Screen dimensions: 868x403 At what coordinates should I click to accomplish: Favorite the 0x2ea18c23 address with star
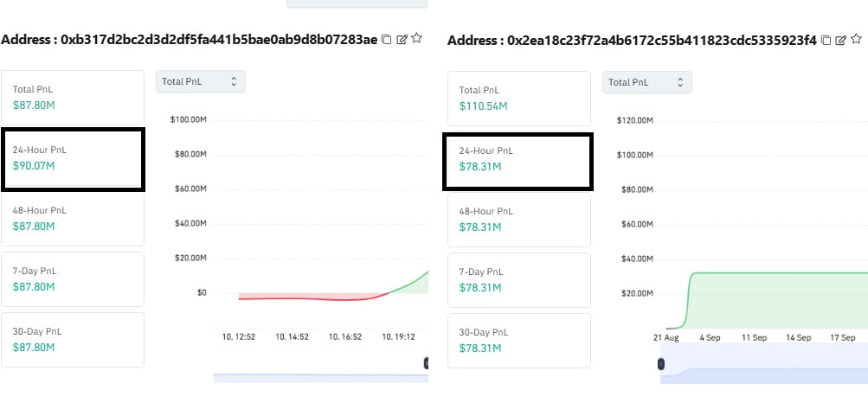(x=856, y=39)
